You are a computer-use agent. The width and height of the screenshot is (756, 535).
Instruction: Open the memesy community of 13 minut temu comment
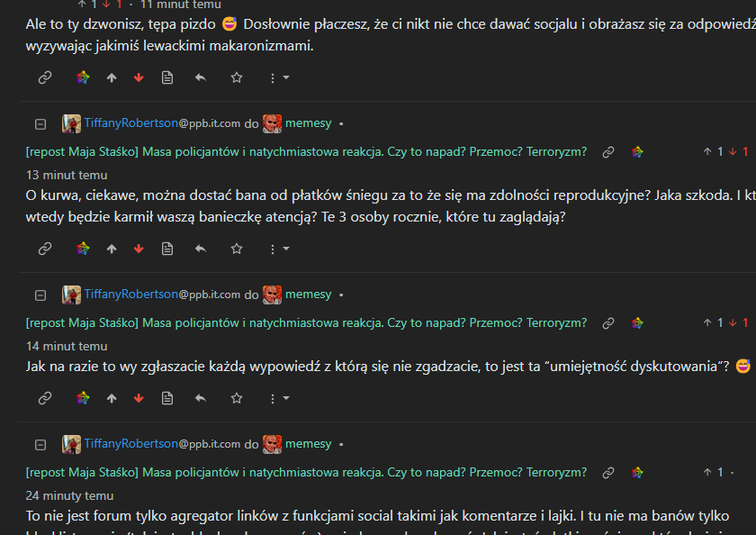pos(308,123)
